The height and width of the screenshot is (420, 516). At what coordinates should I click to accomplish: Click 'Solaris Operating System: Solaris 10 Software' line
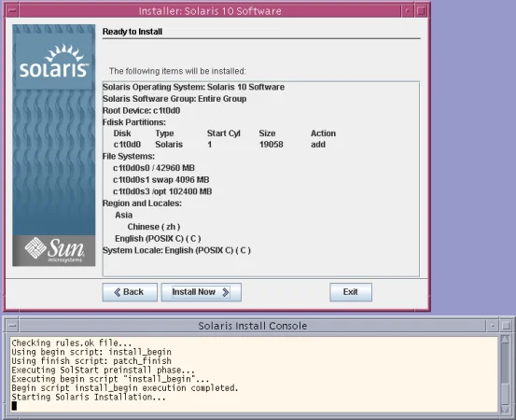point(193,87)
